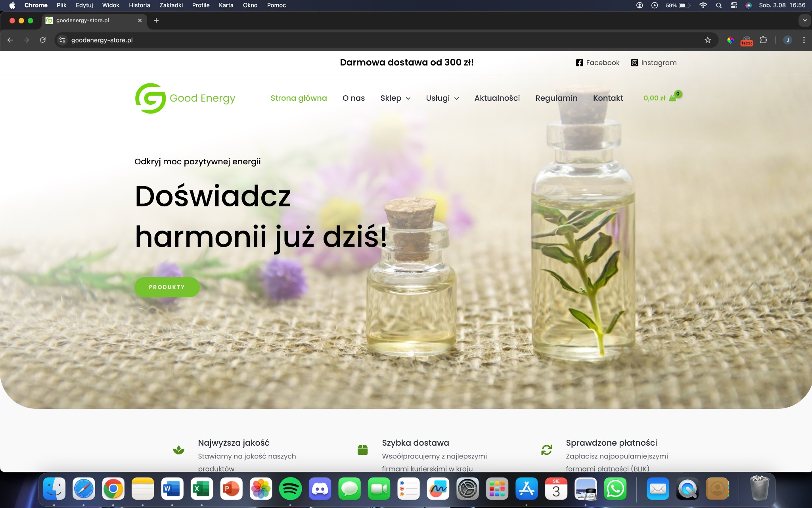
Task: Select the O nas navigation item
Action: 353,98
